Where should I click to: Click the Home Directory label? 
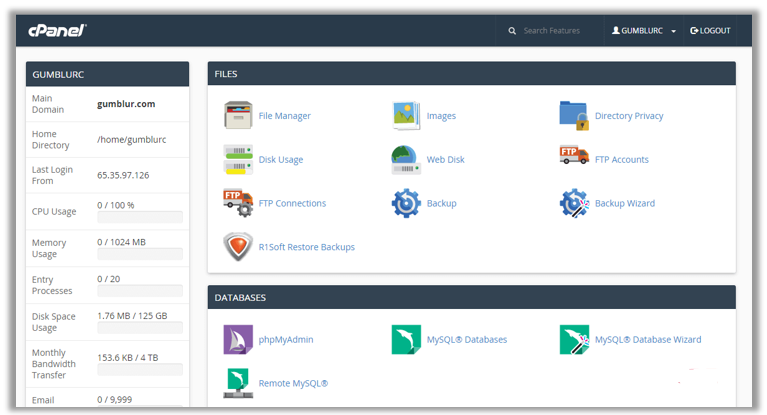[x=50, y=139]
